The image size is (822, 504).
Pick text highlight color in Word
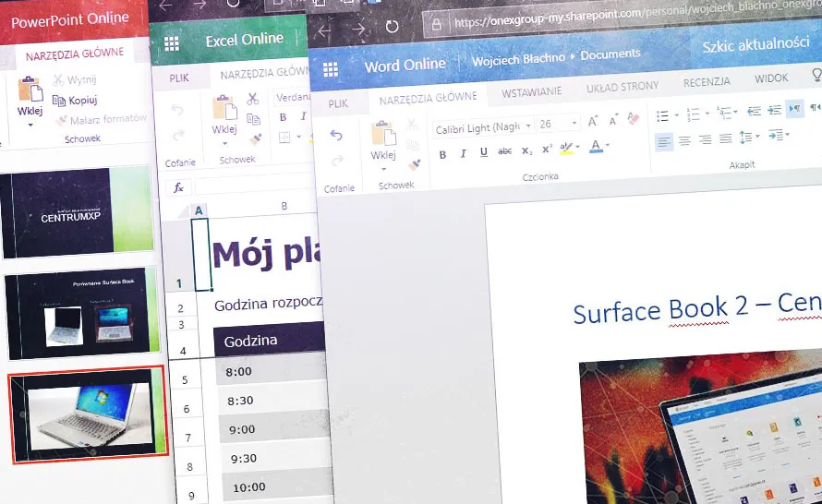point(565,149)
